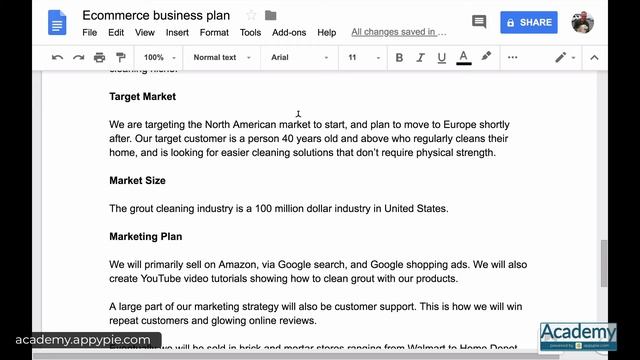Open the Insert menu

pos(177,33)
